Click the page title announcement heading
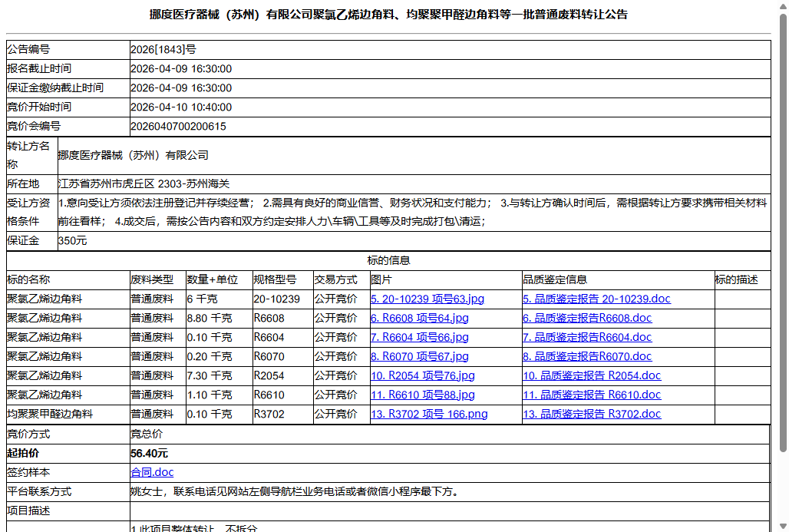Image resolution: width=789 pixels, height=532 pixels. 388,14
